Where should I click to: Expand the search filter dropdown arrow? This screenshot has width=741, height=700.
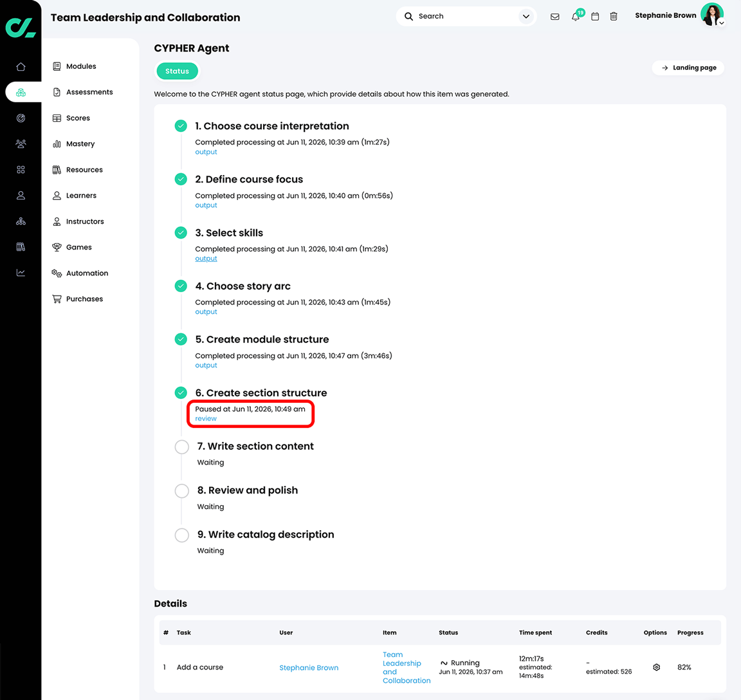coord(526,17)
